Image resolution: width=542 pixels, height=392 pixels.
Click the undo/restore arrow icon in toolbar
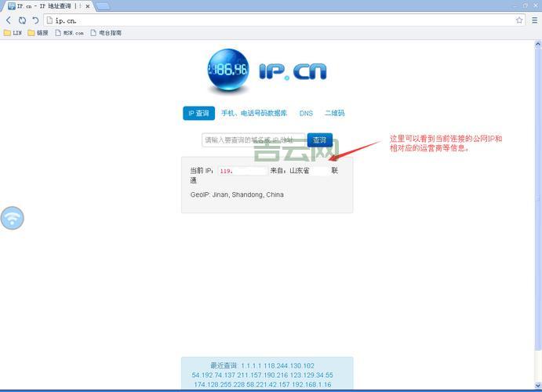[x=35, y=20]
